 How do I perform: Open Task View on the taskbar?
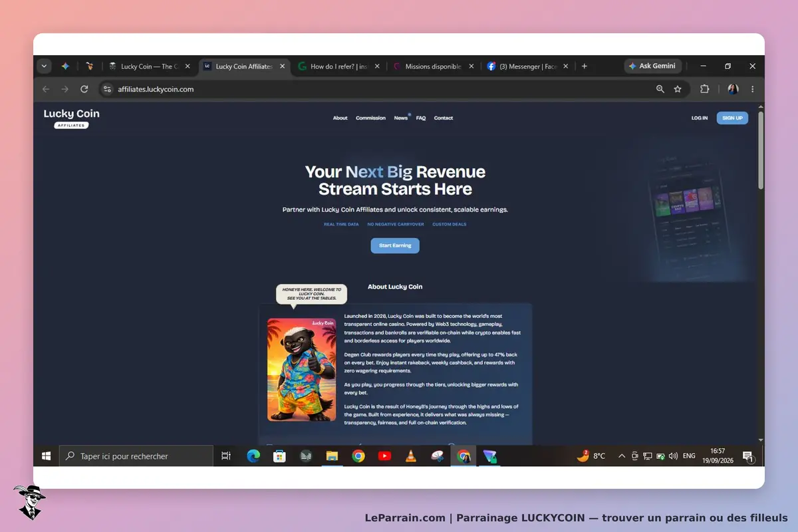pyautogui.click(x=226, y=456)
